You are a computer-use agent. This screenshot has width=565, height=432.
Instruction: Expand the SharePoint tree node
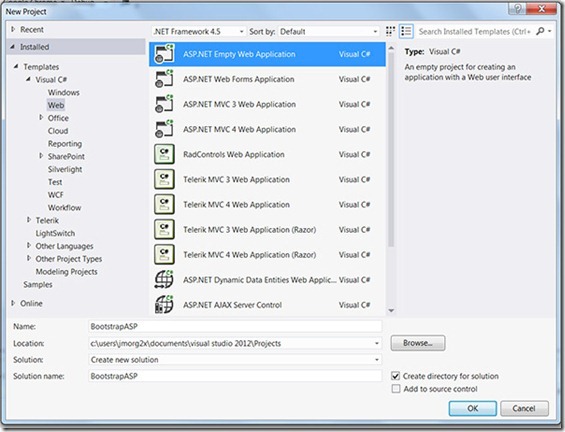coord(41,156)
